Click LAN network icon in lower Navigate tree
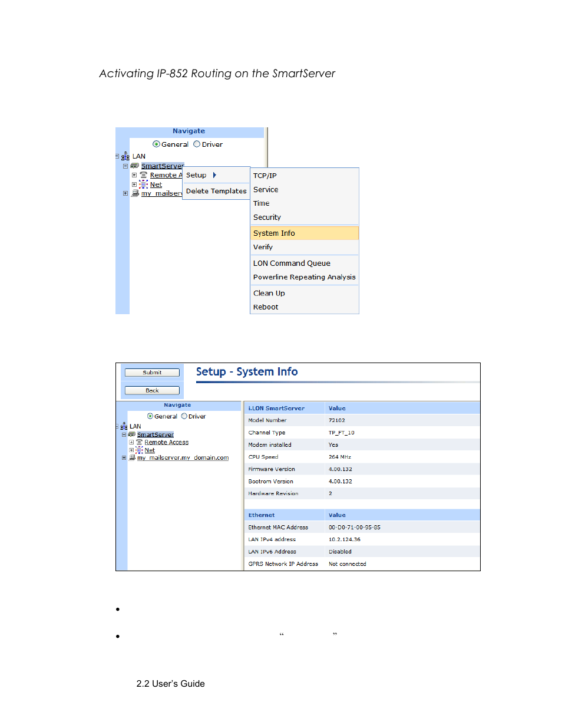The image size is (562, 728). (124, 426)
